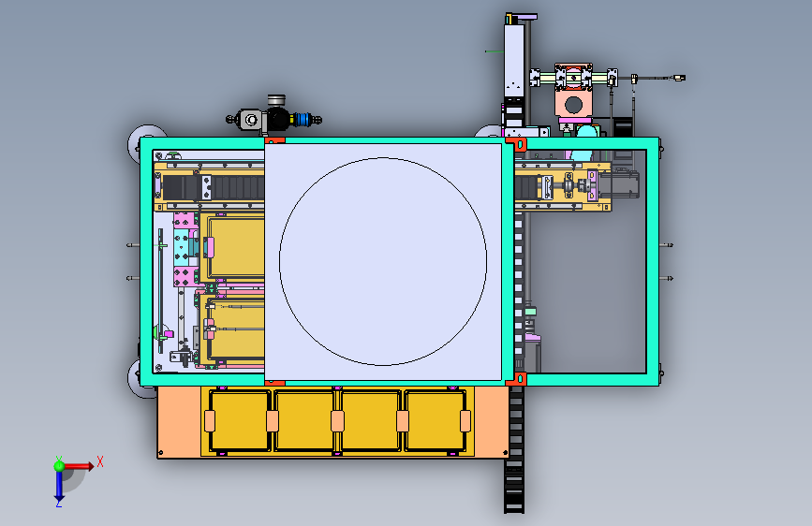Click the red X axis of the triad
812x526 pixels.
point(79,466)
